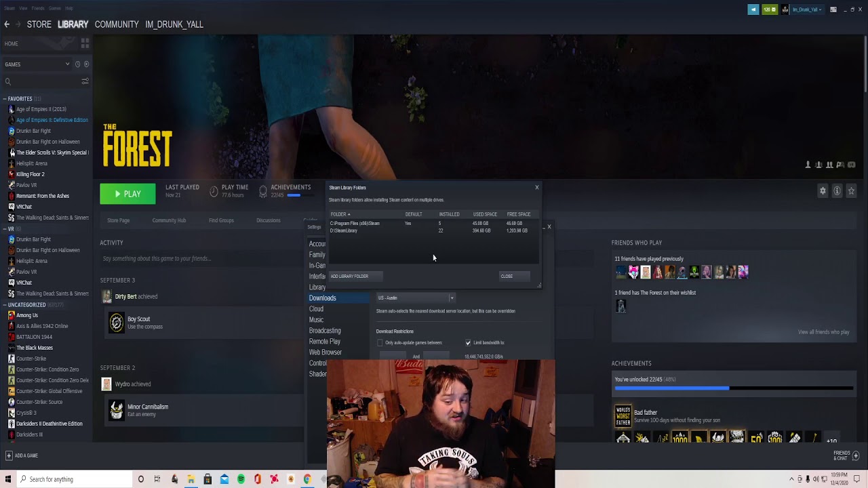Click Add a Game plus icon

point(9,455)
